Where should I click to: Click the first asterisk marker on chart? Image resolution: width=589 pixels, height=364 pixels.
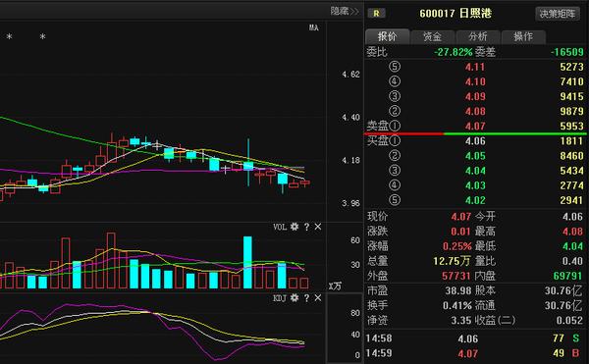[10, 36]
